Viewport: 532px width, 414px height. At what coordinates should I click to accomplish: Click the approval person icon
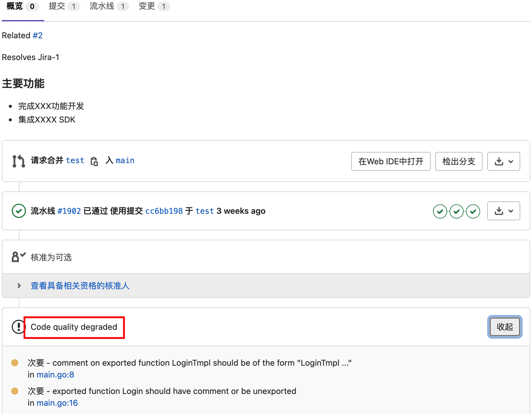click(x=18, y=257)
